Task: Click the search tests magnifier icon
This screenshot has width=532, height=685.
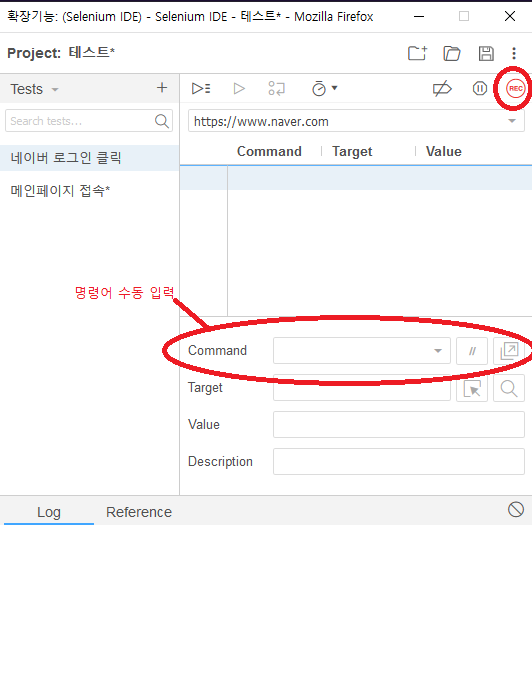Action: click(162, 121)
